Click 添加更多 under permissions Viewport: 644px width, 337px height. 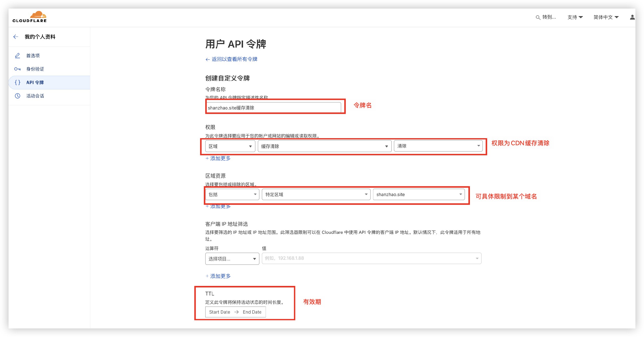(218, 158)
